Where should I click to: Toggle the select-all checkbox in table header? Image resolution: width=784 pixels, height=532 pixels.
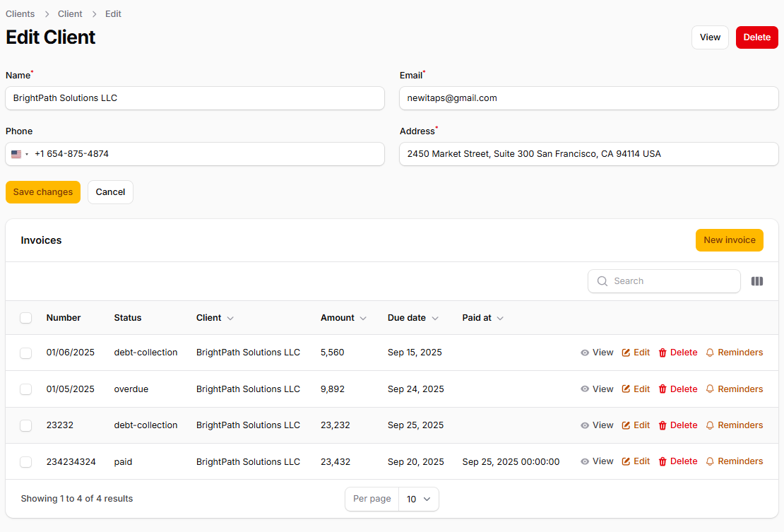[x=26, y=318]
